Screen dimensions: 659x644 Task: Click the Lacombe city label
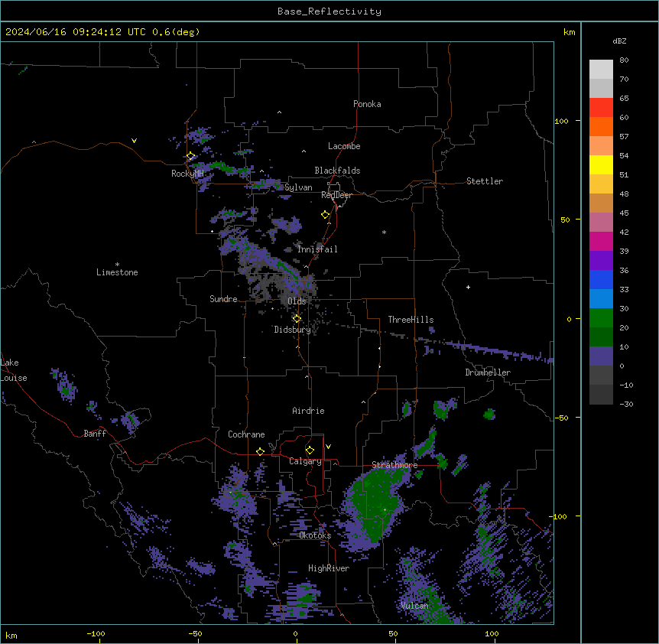pyautogui.click(x=344, y=146)
